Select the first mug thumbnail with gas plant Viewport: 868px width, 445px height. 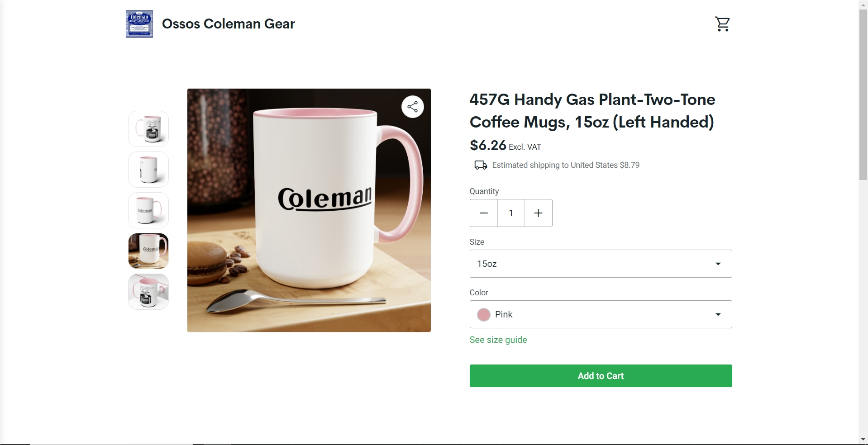[148, 129]
